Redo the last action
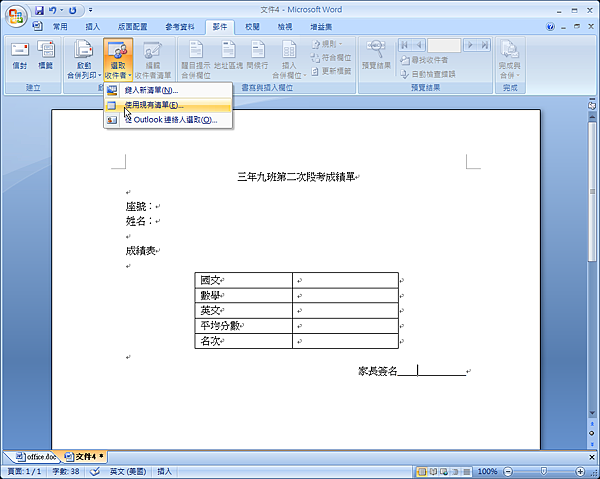The height and width of the screenshot is (479, 600). (72, 10)
